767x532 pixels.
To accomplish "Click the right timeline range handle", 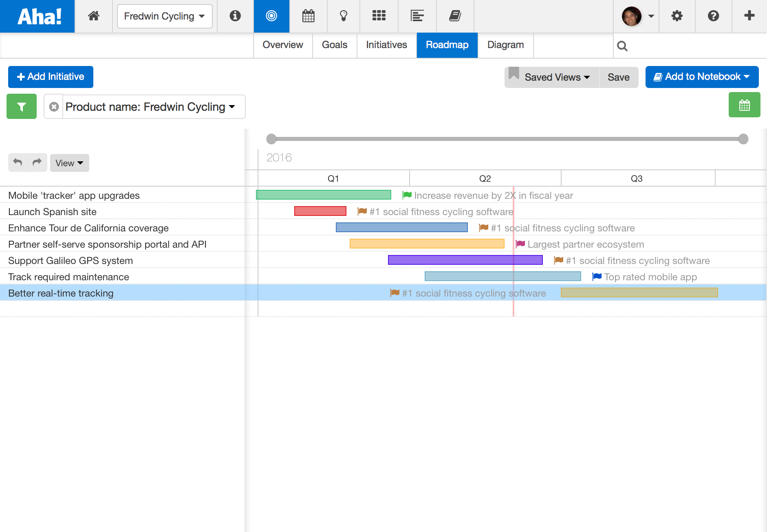I will click(743, 139).
